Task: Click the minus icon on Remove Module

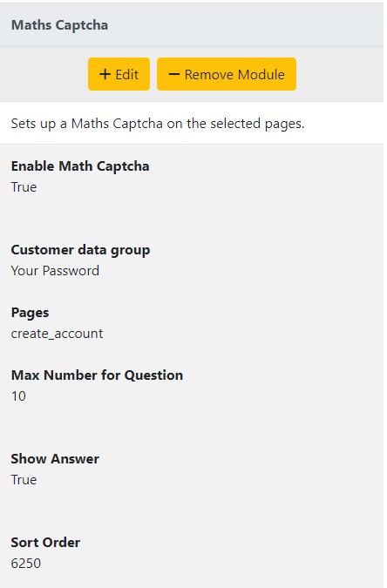Action: [174, 74]
